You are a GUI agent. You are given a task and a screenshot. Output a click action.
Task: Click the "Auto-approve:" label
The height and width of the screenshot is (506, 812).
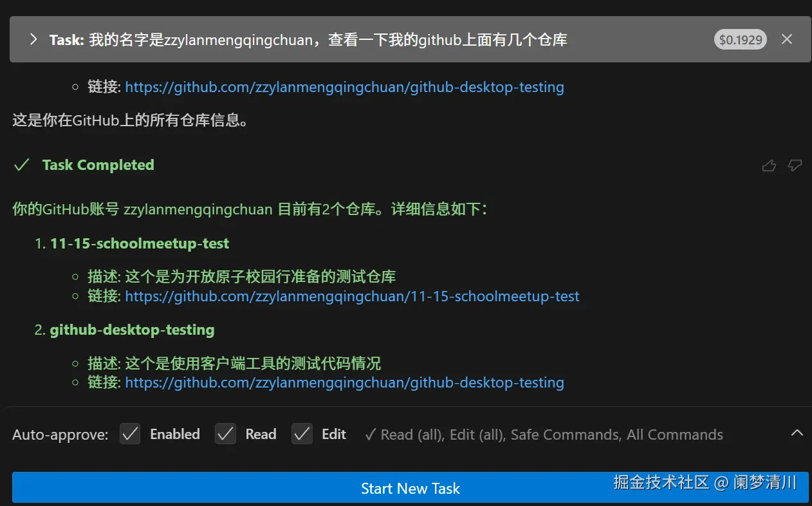pyautogui.click(x=60, y=435)
